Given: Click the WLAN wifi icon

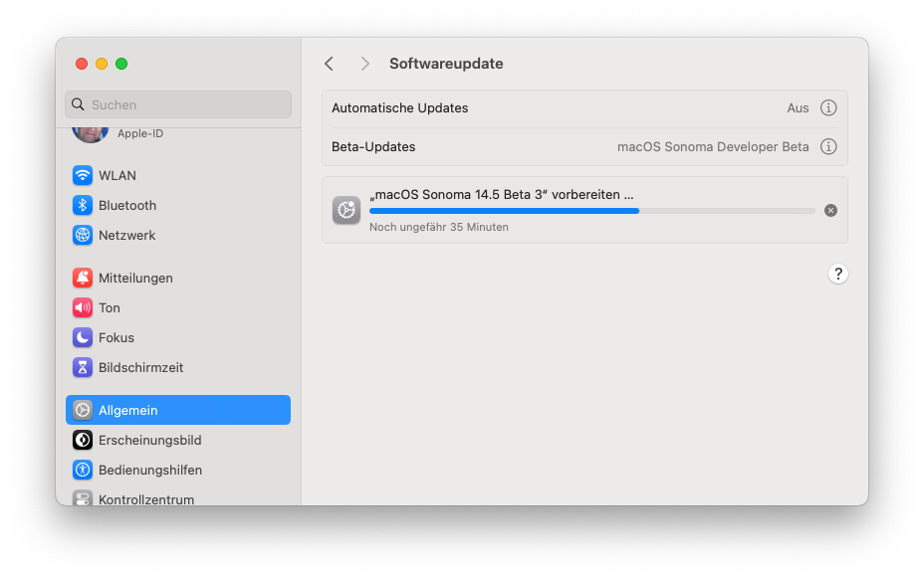Looking at the screenshot, I should (83, 176).
